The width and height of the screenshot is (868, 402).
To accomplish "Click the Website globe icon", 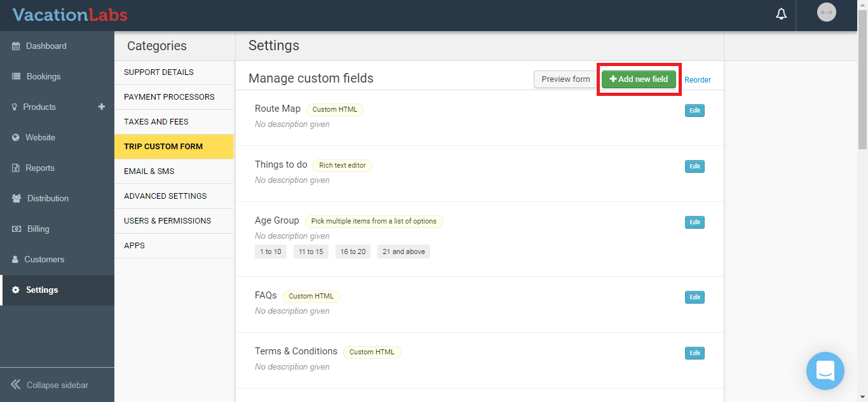I will pos(16,138).
